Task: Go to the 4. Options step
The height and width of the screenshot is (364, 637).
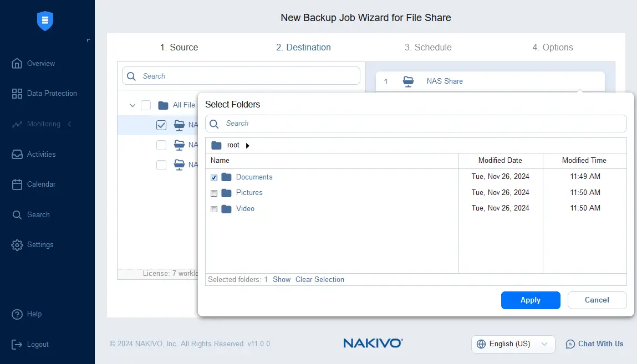Action: pos(553,48)
